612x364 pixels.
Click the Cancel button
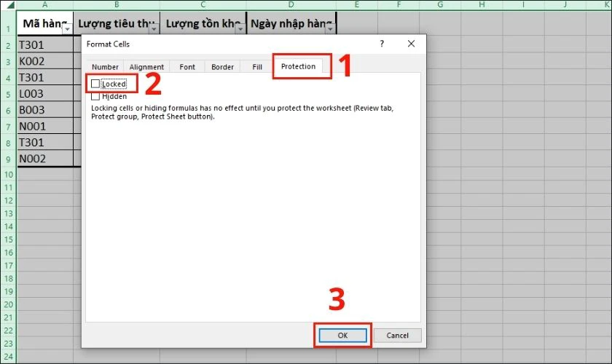click(397, 335)
